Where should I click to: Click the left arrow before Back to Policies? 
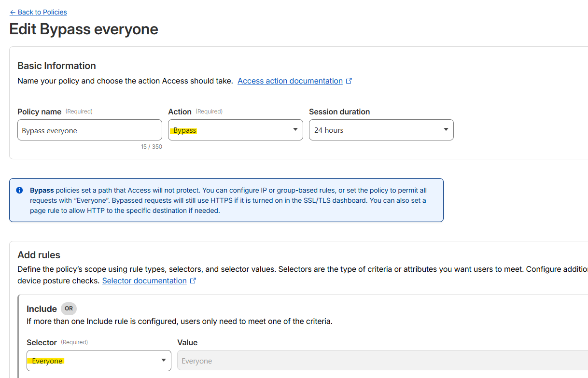click(13, 12)
